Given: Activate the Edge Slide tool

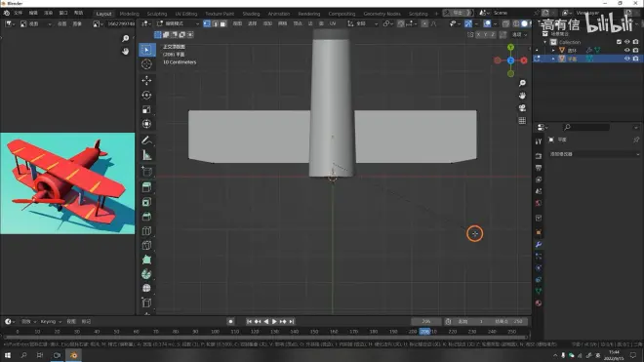Looking at the screenshot, I should 146,302.
